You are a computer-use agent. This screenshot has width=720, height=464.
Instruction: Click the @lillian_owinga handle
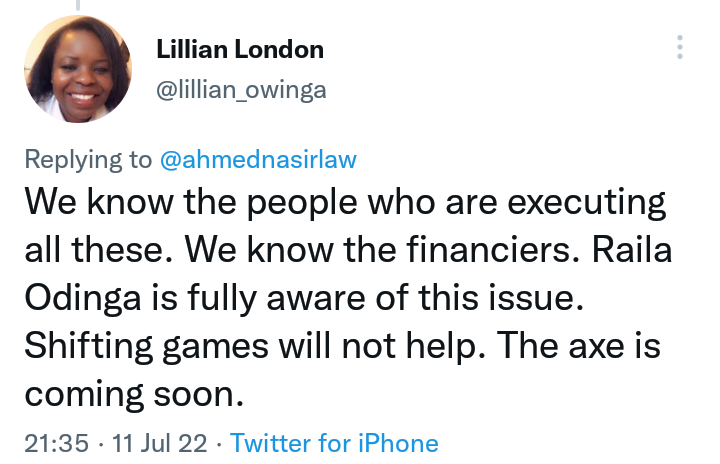click(241, 91)
